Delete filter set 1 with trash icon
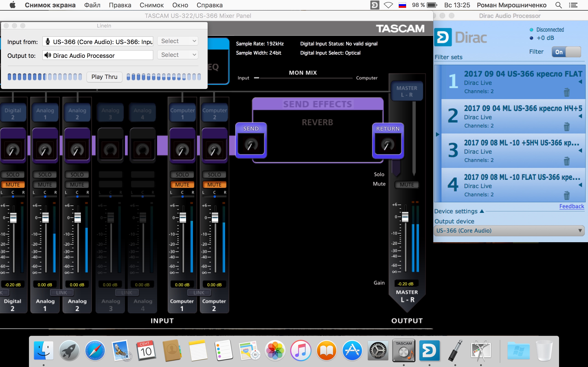The image size is (588, 367). point(566,92)
